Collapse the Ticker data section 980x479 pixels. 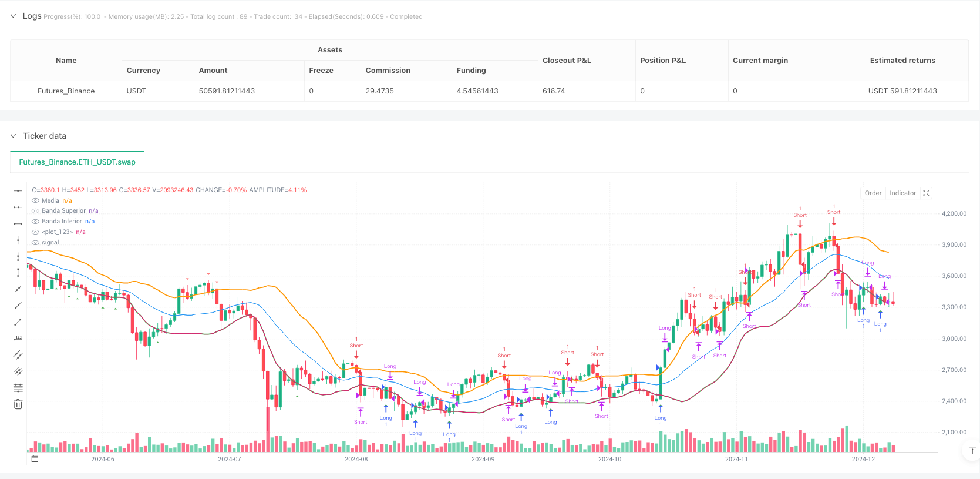click(x=13, y=136)
